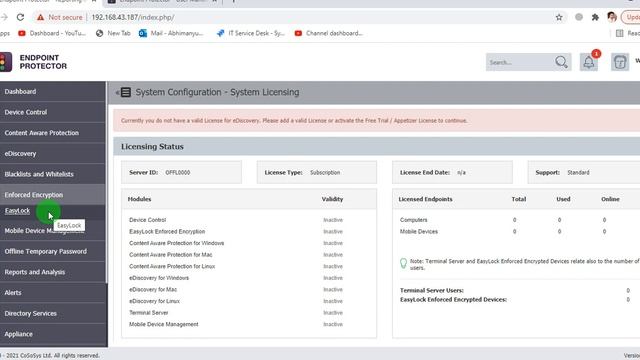This screenshot has height=360, width=640.
Task: Click the Terminal Server module row
Action: 249,313
